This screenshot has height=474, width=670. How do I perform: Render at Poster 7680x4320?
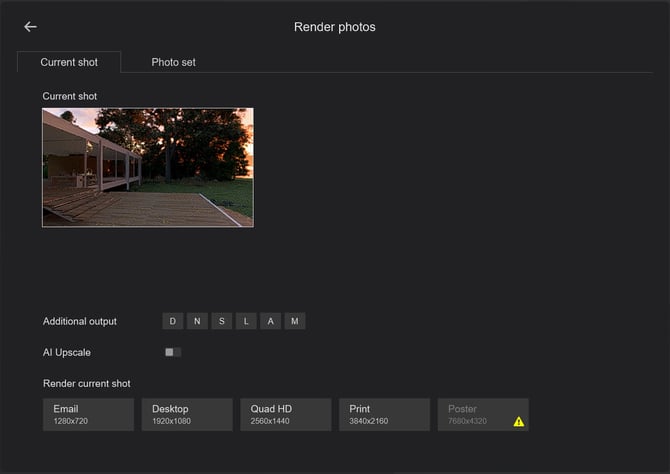click(483, 415)
